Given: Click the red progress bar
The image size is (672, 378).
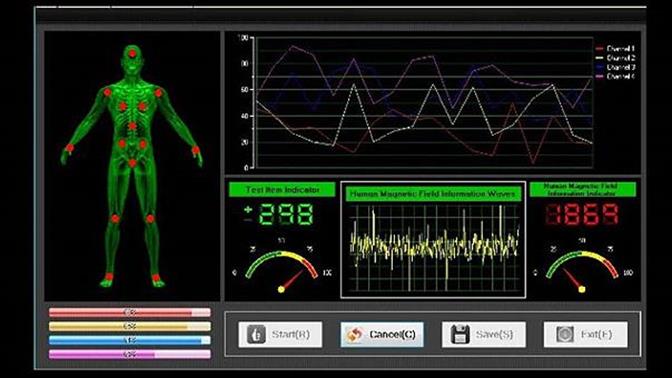Looking at the screenshot, I should tap(129, 312).
